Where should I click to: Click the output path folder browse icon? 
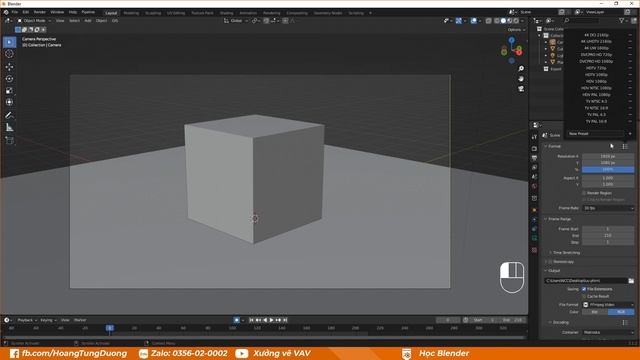click(631, 281)
